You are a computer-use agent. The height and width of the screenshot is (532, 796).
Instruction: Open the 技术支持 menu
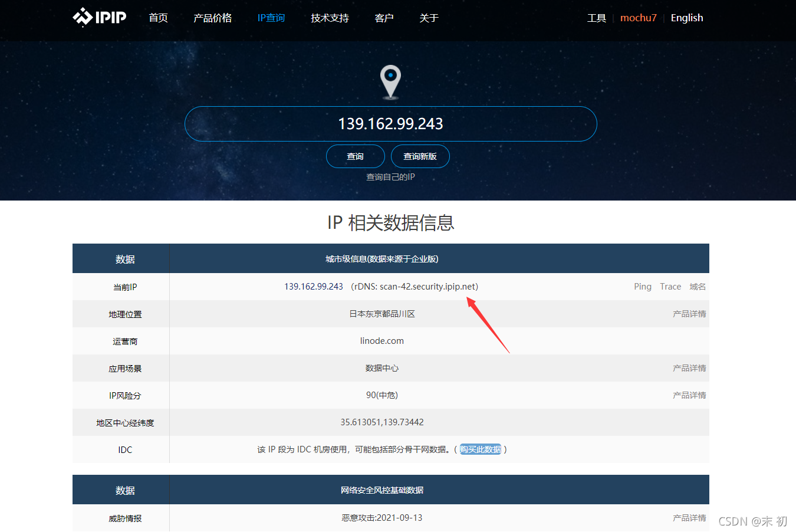pos(330,18)
